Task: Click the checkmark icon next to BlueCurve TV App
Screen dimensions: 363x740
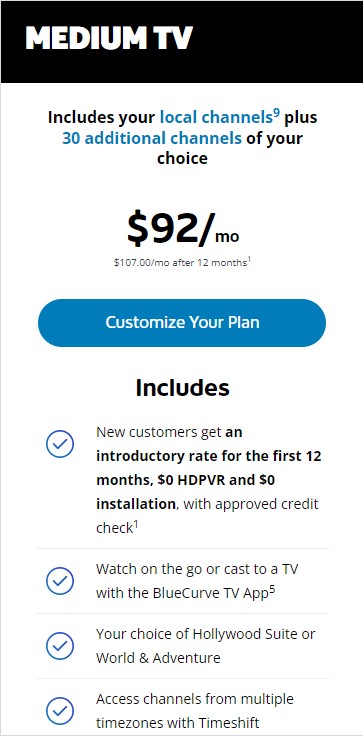Action: click(x=60, y=581)
